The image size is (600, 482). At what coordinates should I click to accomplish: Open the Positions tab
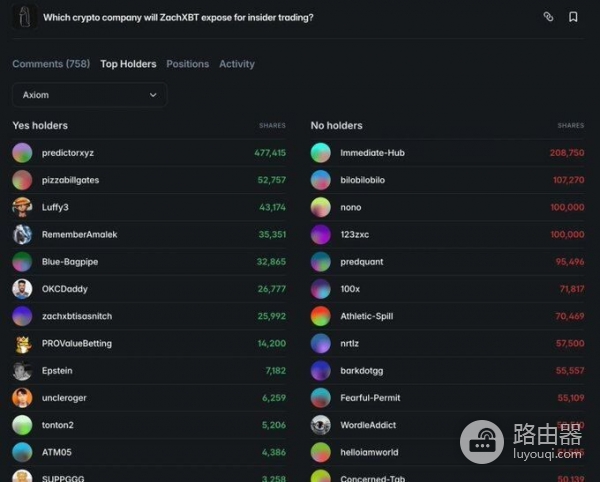coord(187,64)
